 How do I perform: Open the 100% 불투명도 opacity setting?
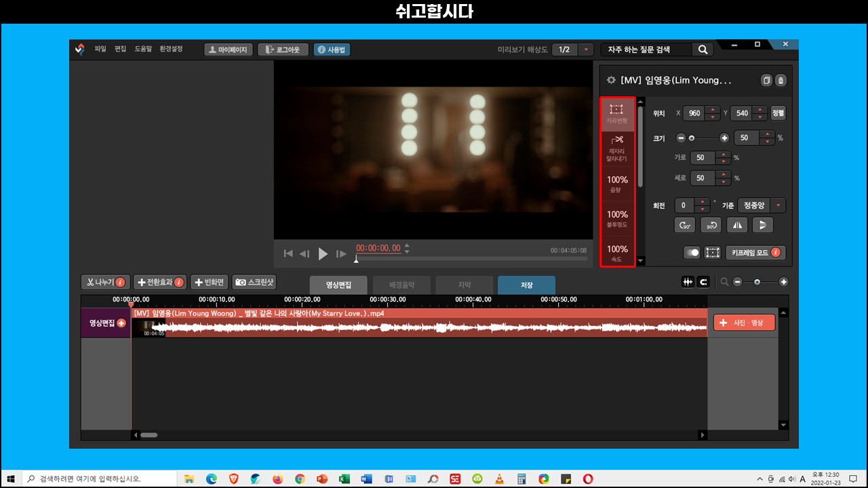coord(617,218)
